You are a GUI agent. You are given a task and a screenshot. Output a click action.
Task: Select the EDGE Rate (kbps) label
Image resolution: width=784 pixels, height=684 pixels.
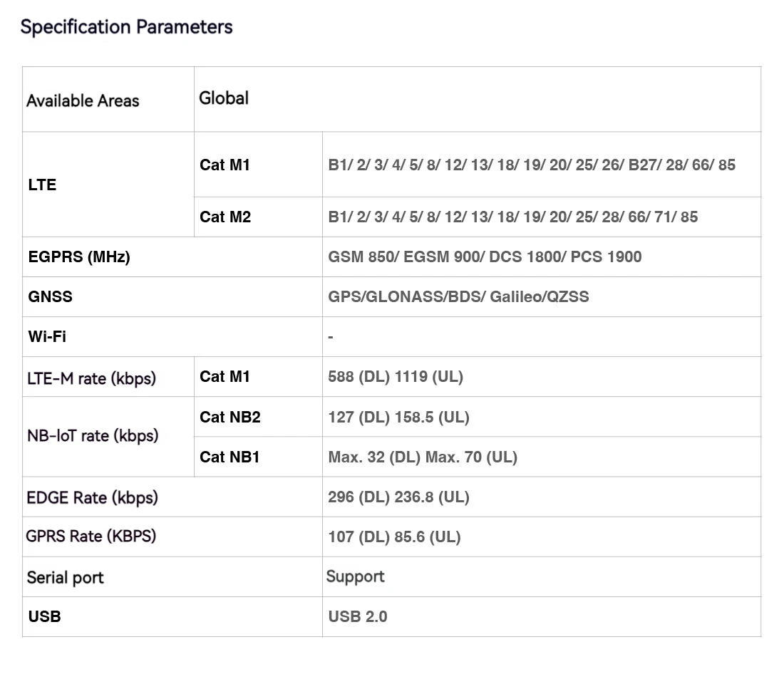click(x=92, y=497)
